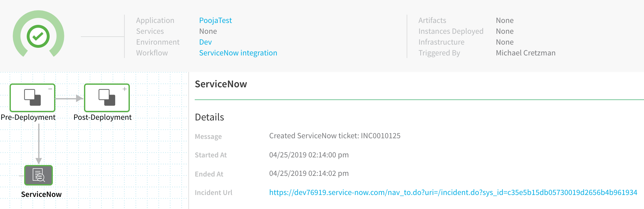Image resolution: width=644 pixels, height=209 pixels.
Task: Click the Application field label
Action: coord(155,20)
